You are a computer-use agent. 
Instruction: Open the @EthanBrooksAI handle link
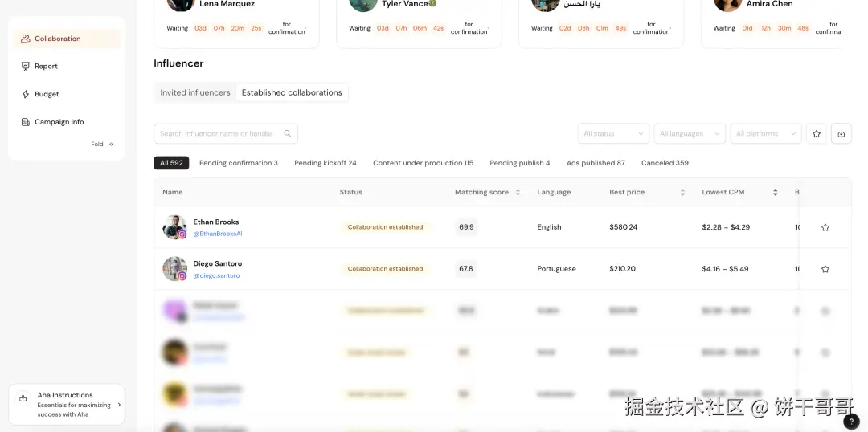(218, 234)
